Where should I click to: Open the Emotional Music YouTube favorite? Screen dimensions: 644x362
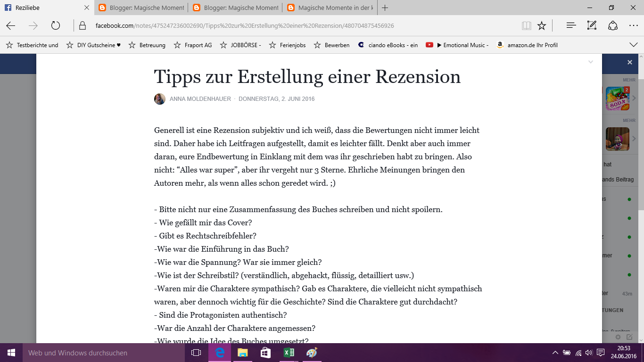(x=457, y=45)
